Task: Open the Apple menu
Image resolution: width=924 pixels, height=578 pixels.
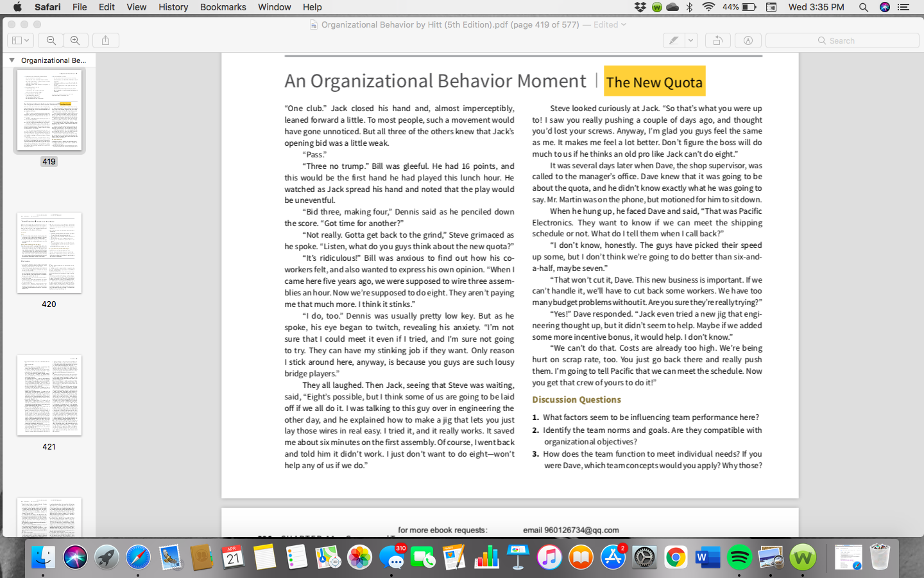Action: [x=17, y=7]
